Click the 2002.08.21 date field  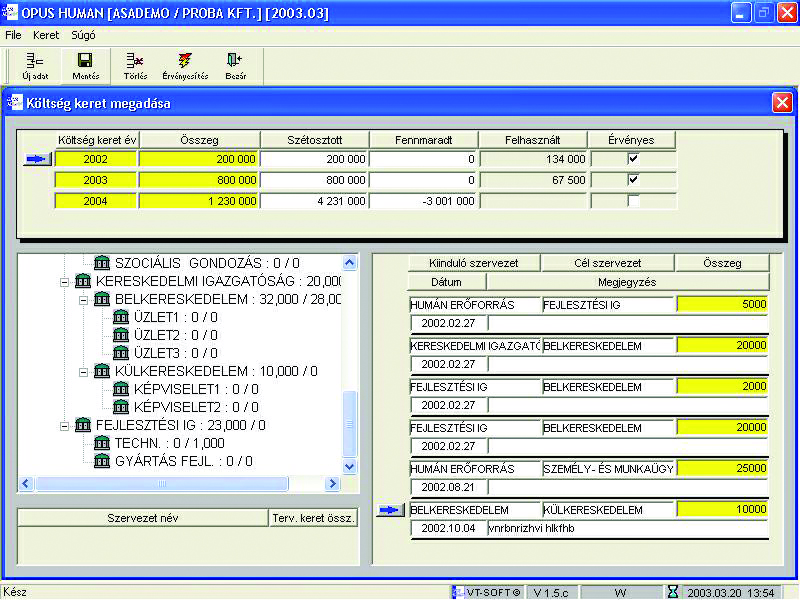tap(448, 487)
